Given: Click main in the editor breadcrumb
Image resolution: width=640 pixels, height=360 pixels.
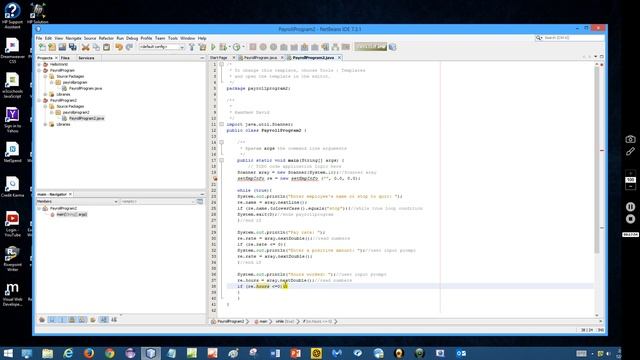Looking at the screenshot, I should point(261,322).
